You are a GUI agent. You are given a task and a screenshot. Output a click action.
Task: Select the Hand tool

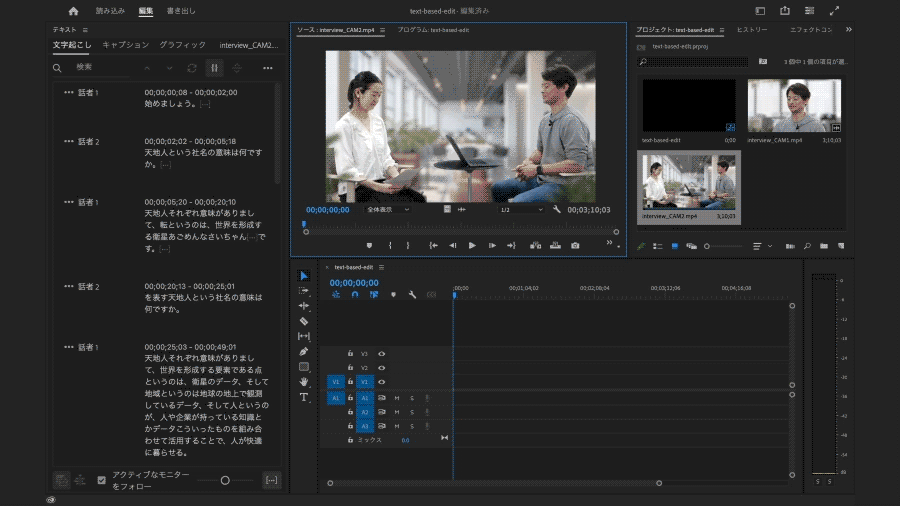point(304,382)
